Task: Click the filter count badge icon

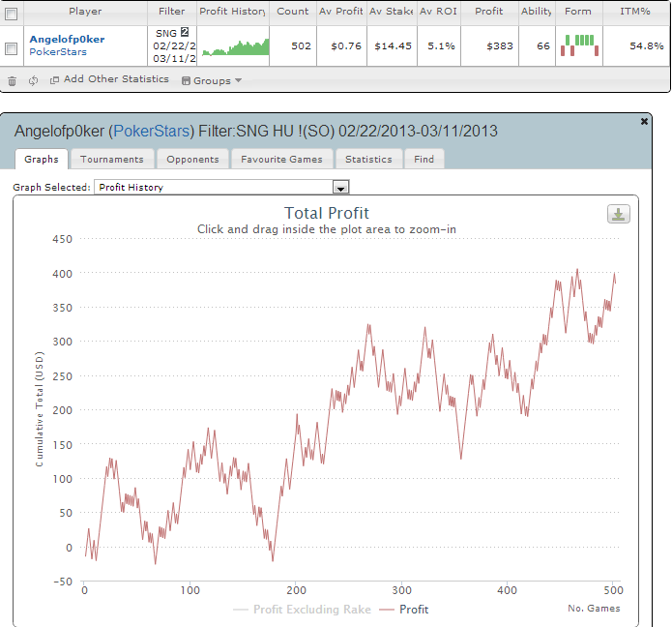Action: tap(185, 32)
